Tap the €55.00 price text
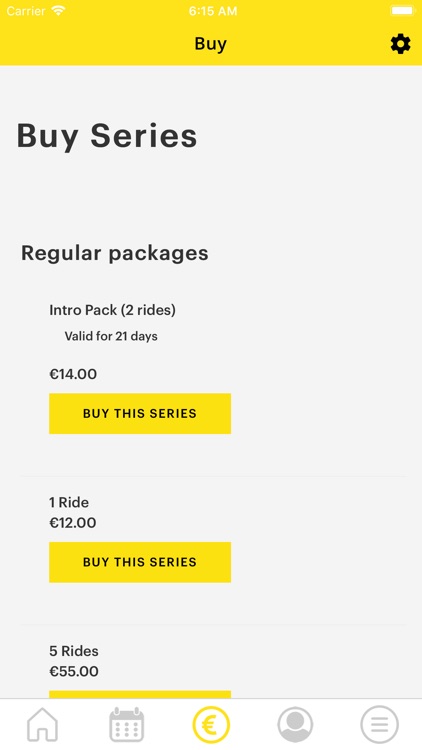 click(x=74, y=672)
